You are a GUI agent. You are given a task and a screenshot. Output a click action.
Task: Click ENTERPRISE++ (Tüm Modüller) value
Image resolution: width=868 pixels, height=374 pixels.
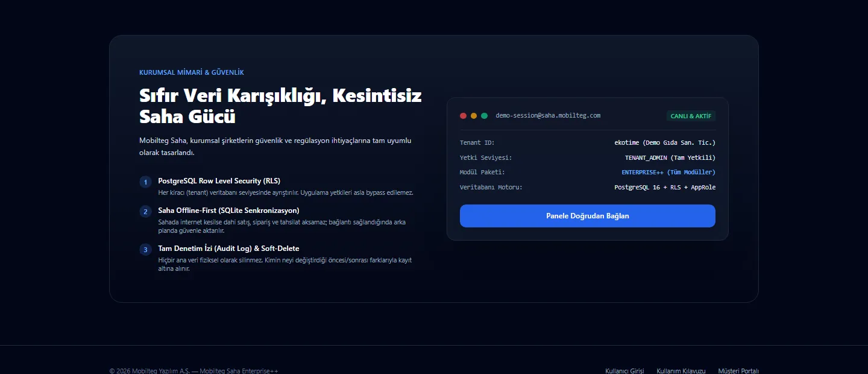pyautogui.click(x=668, y=173)
